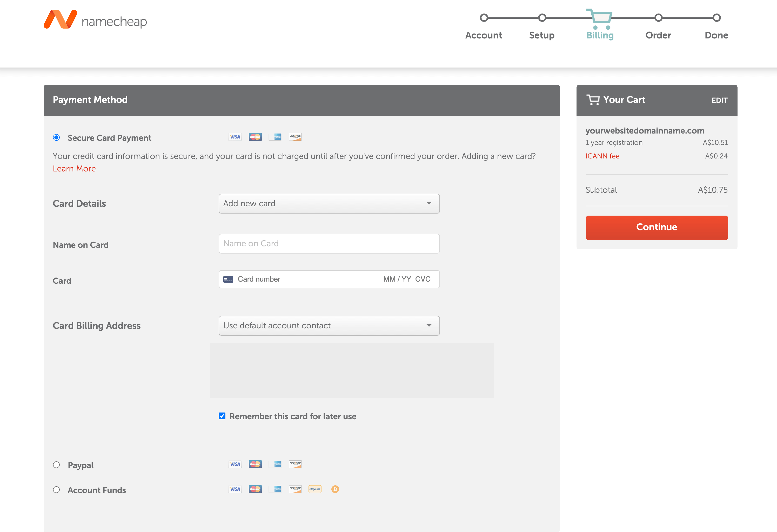Image resolution: width=777 pixels, height=532 pixels.
Task: Select the Account Funds radio button
Action: coord(57,490)
